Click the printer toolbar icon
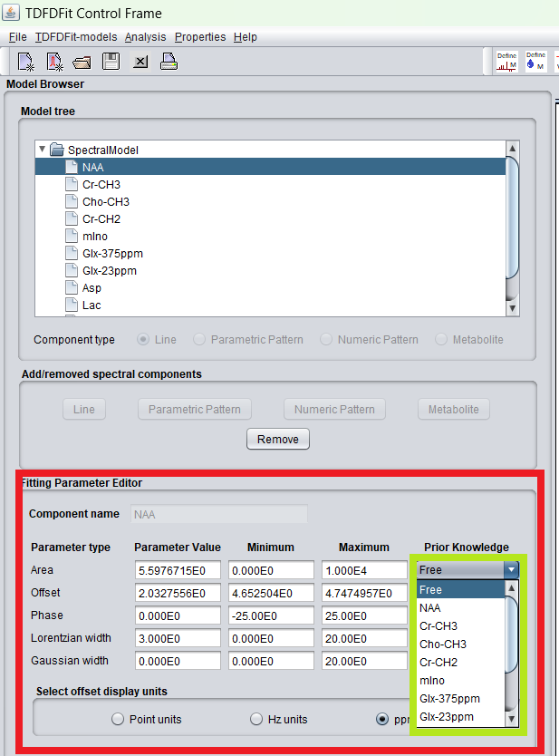This screenshot has height=756, width=559. coord(169,62)
